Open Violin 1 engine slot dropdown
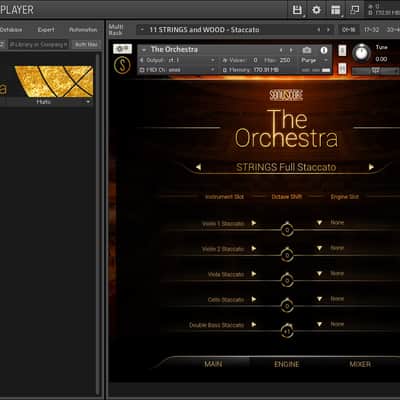 (319, 222)
